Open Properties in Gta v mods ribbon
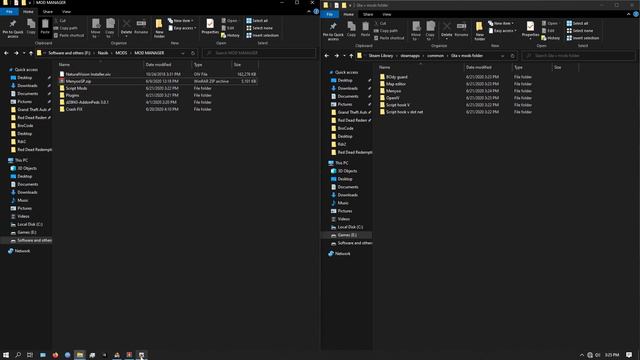The width and height of the screenshot is (640, 360). 530,30
